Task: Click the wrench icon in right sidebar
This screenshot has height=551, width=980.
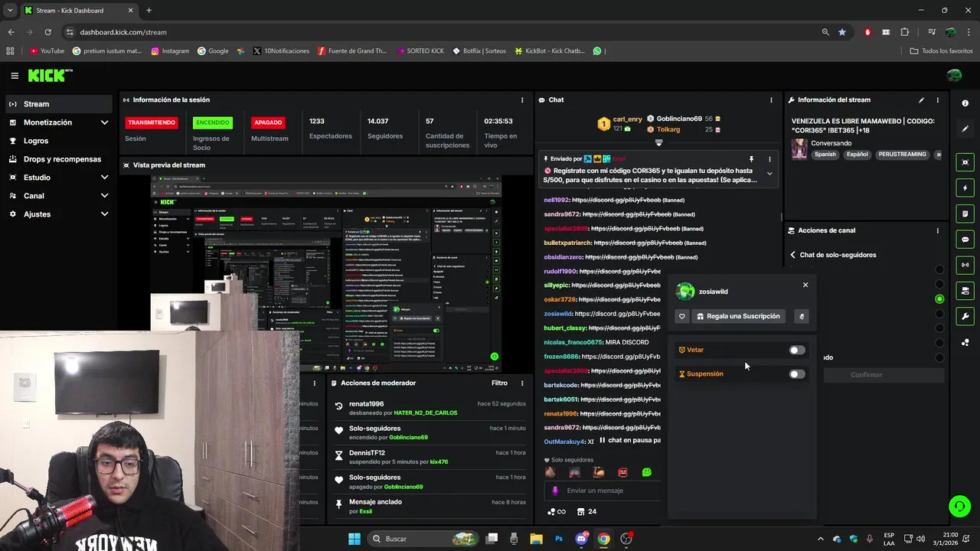Action: [965, 316]
